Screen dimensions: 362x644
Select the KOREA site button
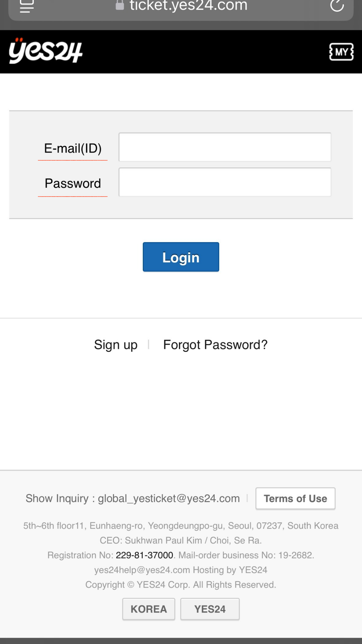[149, 609]
